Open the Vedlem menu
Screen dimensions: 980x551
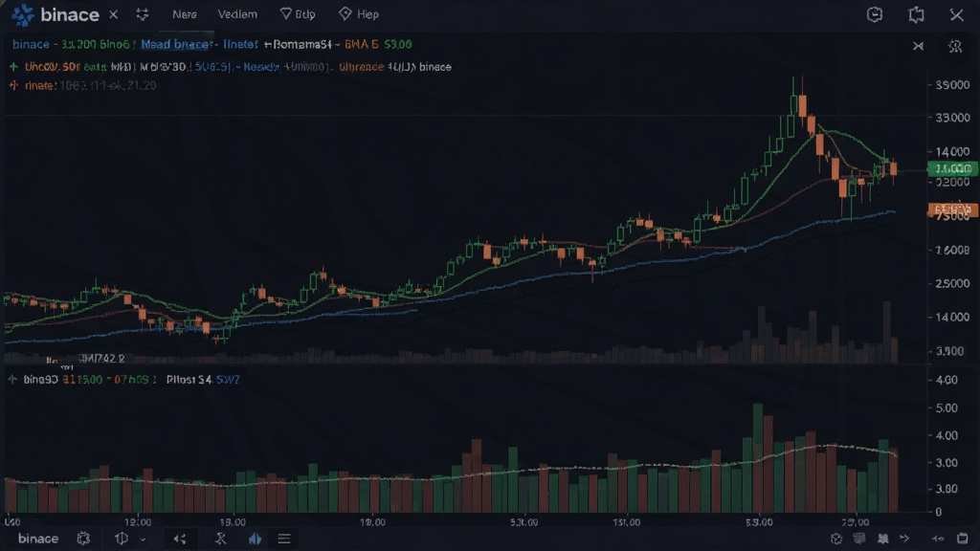coord(237,14)
